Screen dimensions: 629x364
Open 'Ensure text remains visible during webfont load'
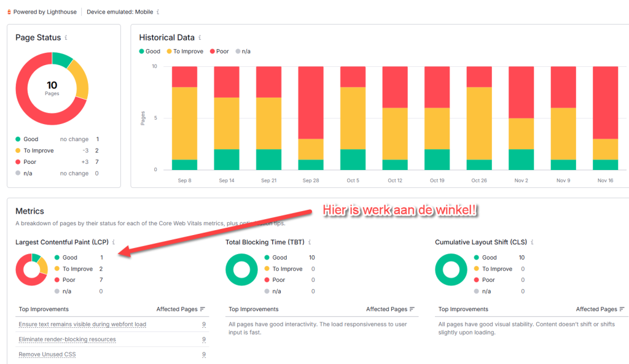(x=82, y=324)
